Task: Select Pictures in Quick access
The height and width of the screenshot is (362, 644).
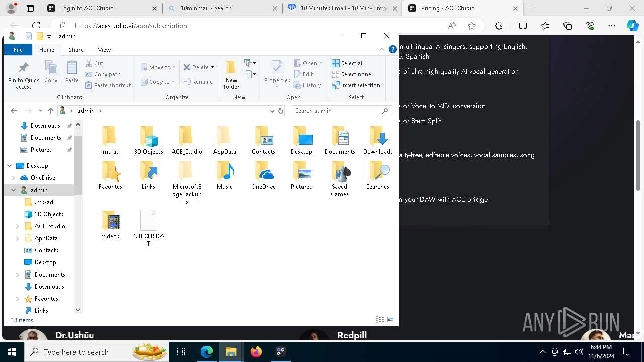Action: [x=41, y=150]
